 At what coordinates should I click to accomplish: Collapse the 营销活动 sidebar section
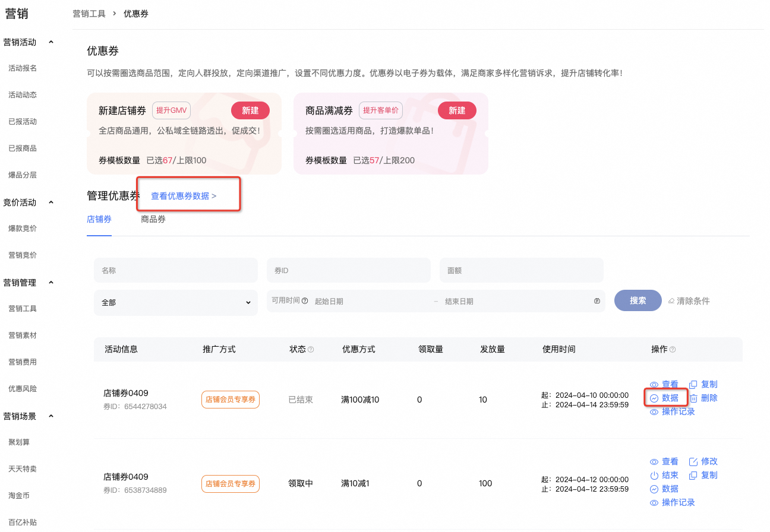click(x=51, y=42)
